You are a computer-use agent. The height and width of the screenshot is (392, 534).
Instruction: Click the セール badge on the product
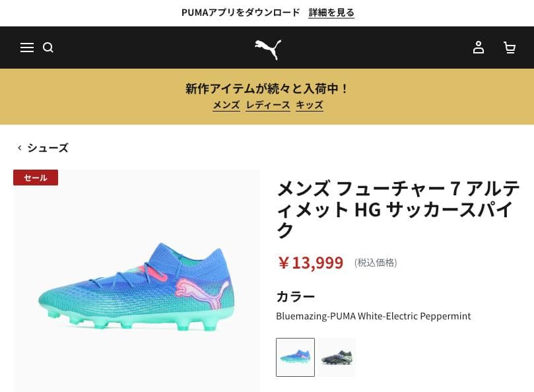pos(36,178)
